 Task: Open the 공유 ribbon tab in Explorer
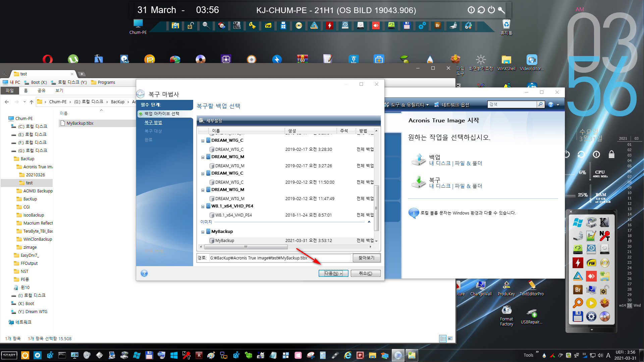tap(42, 90)
